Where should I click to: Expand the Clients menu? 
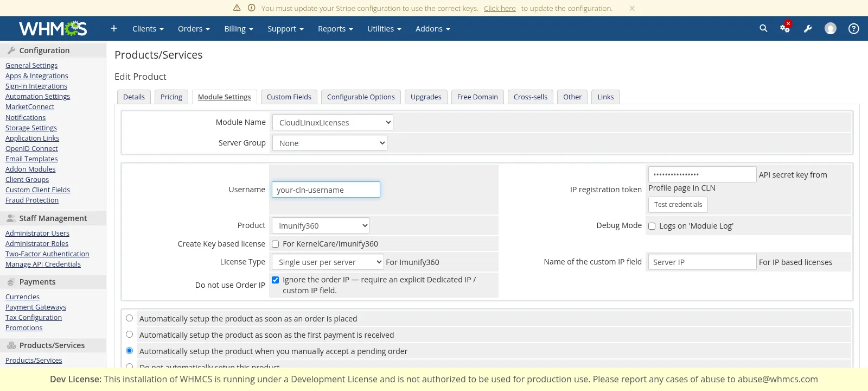(x=148, y=29)
